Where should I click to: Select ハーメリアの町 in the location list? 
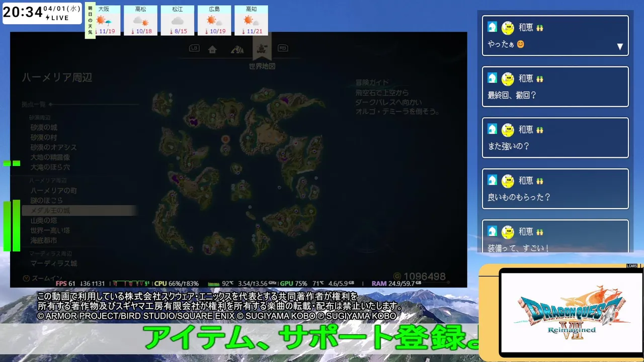click(x=54, y=191)
